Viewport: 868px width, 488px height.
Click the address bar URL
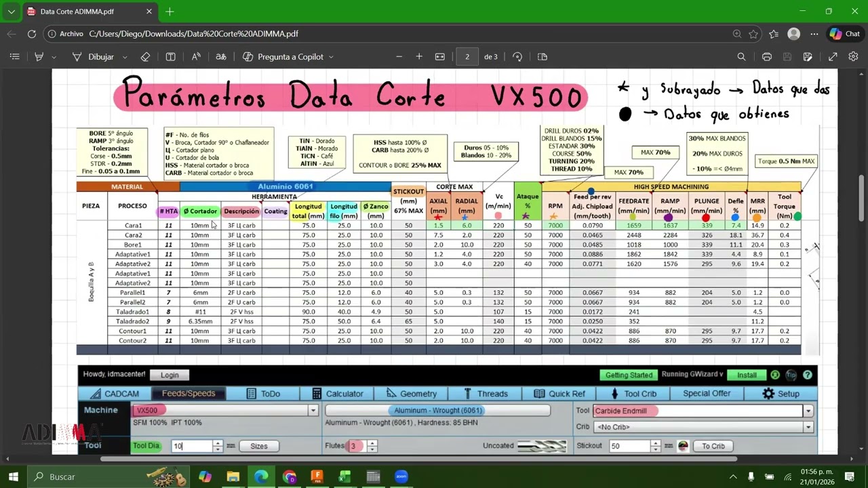coord(193,34)
